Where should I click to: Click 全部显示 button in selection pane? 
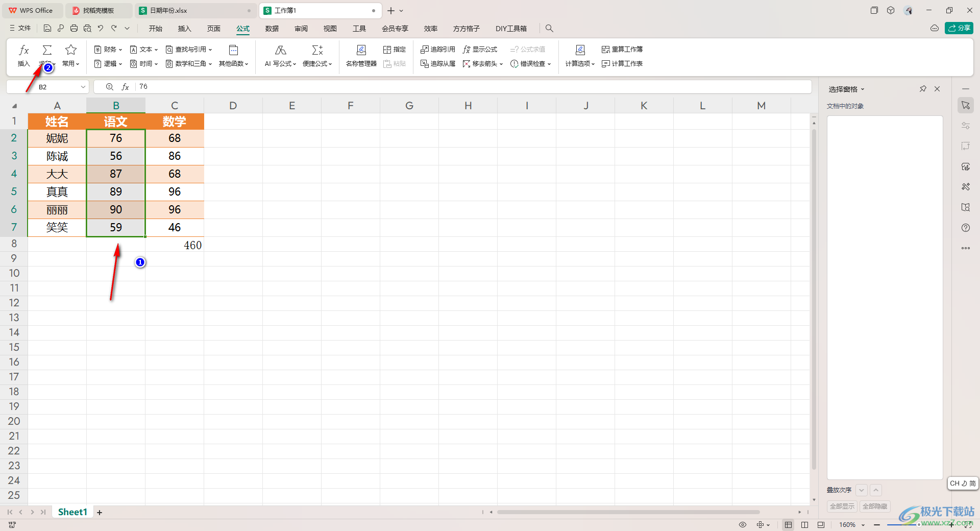point(842,506)
